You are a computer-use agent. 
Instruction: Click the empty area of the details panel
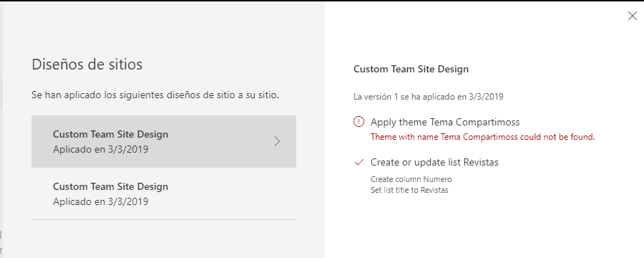(484, 226)
